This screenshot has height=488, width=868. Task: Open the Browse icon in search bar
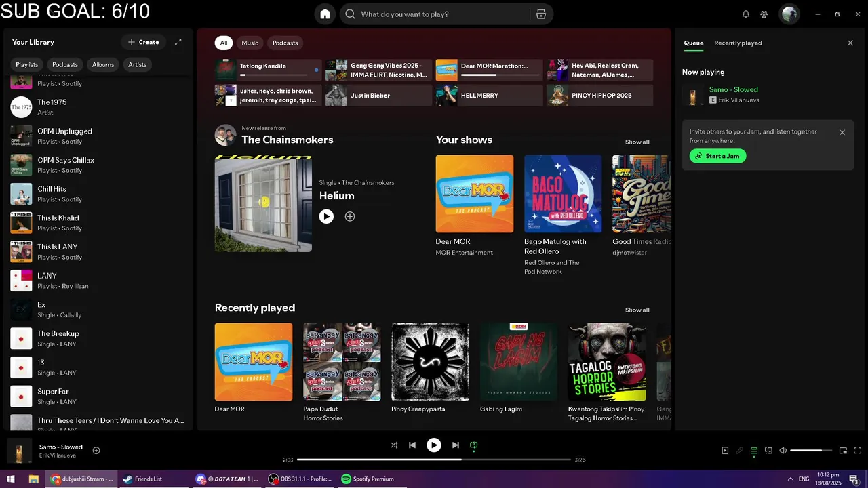(540, 14)
